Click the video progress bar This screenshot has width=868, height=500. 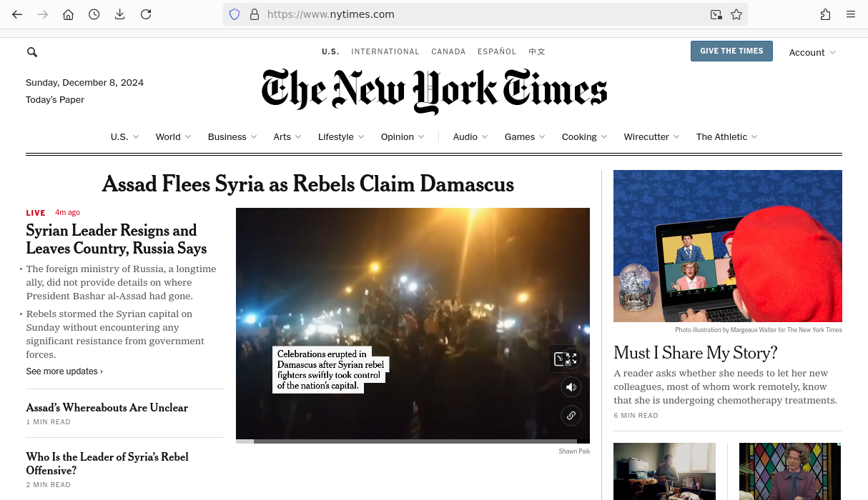413,441
